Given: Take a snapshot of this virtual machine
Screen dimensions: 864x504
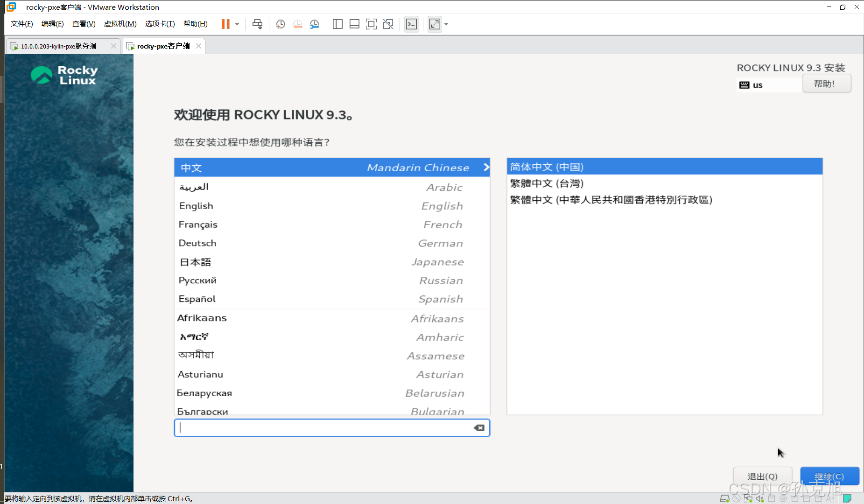Looking at the screenshot, I should 281,24.
